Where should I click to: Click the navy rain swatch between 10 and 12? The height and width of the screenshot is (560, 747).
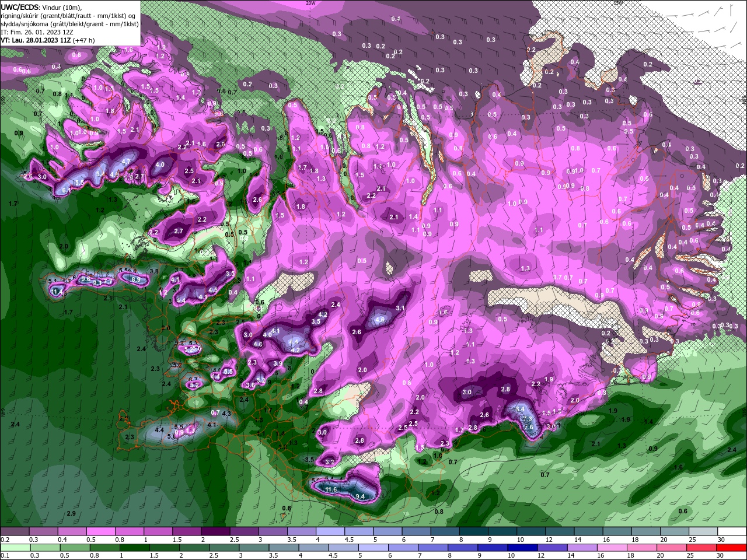522,548
